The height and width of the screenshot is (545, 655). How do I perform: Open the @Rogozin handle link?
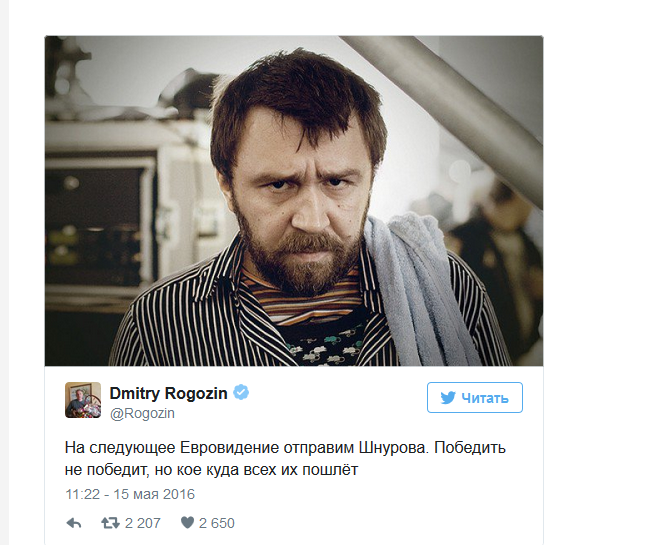click(x=142, y=413)
